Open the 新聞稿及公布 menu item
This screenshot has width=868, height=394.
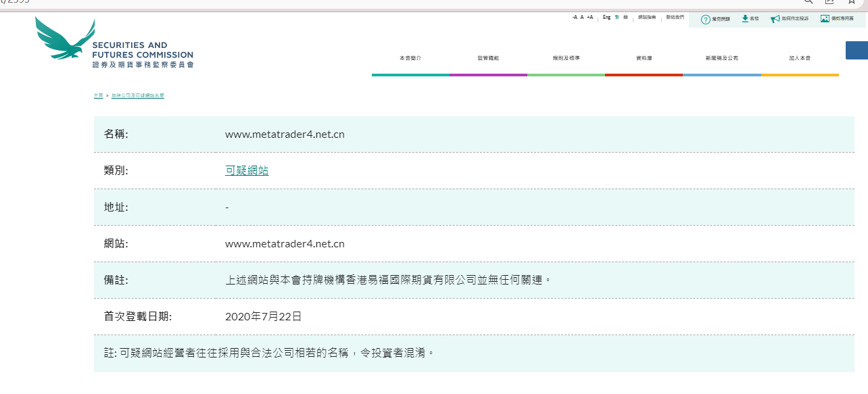721,58
